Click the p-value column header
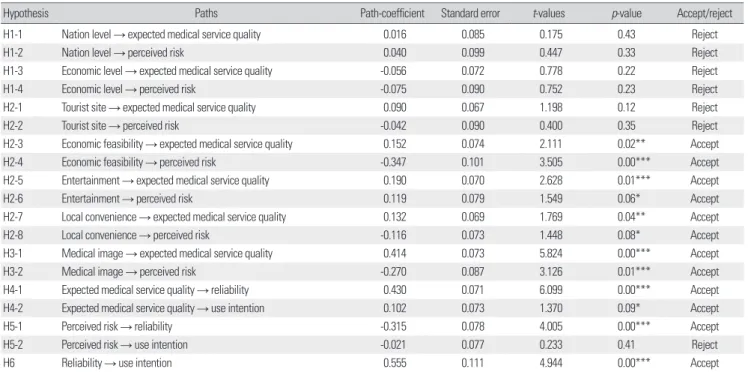748x372 pixels. pos(626,14)
